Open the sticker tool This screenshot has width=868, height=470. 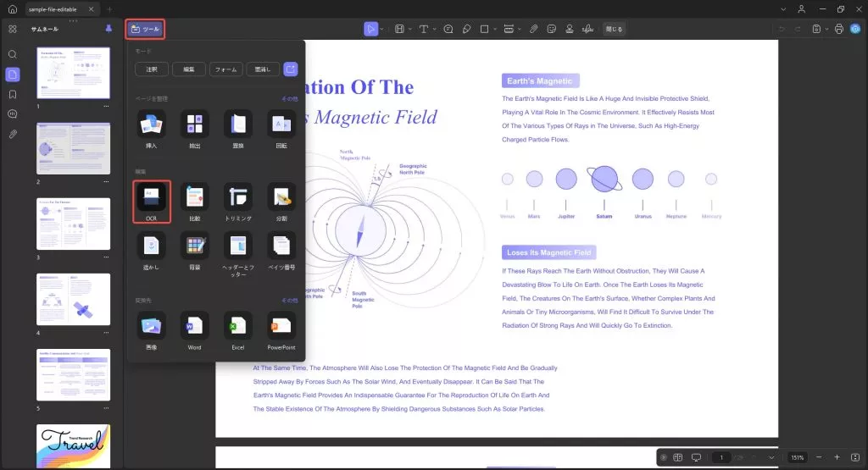coord(551,29)
